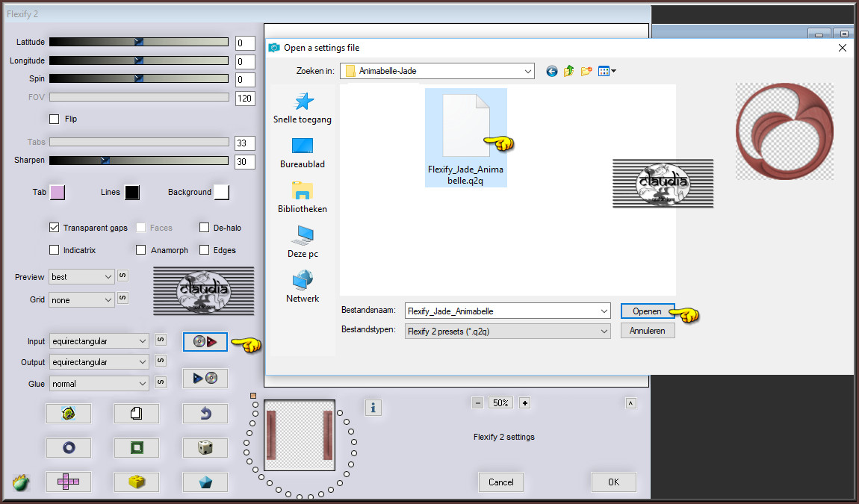
Task: Toggle the S lock beside Input
Action: [x=161, y=340]
